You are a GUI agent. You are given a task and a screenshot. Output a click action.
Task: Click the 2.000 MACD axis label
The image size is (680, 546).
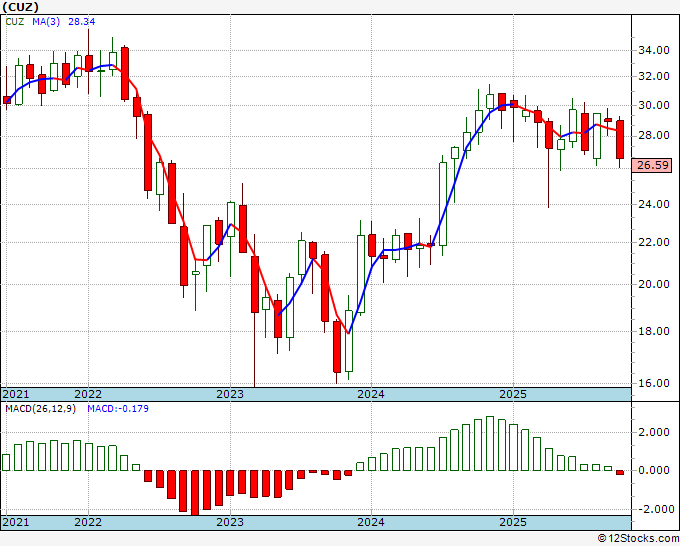click(654, 432)
